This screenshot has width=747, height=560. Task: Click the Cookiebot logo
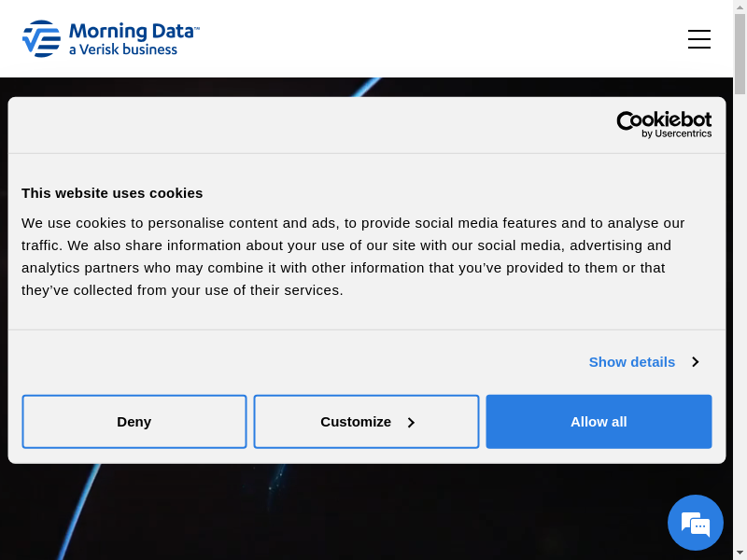click(664, 120)
